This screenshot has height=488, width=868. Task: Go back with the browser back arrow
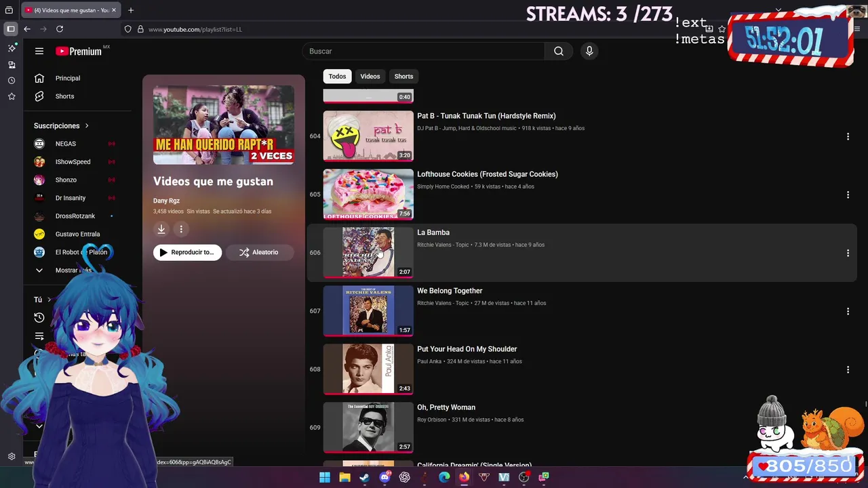tap(27, 29)
